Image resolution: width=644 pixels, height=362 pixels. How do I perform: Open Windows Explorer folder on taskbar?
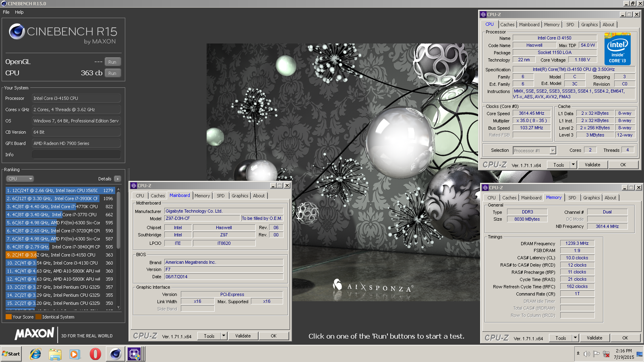55,354
